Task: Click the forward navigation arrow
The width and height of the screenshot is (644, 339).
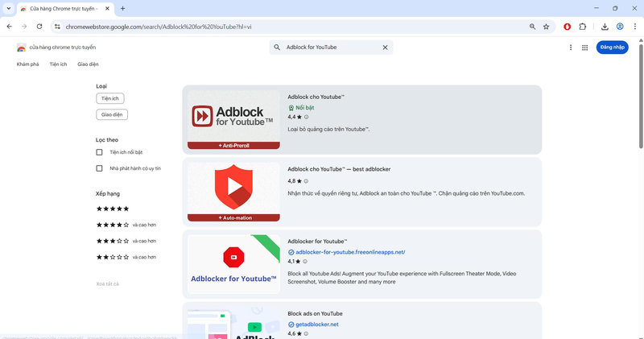Action: coord(24,27)
